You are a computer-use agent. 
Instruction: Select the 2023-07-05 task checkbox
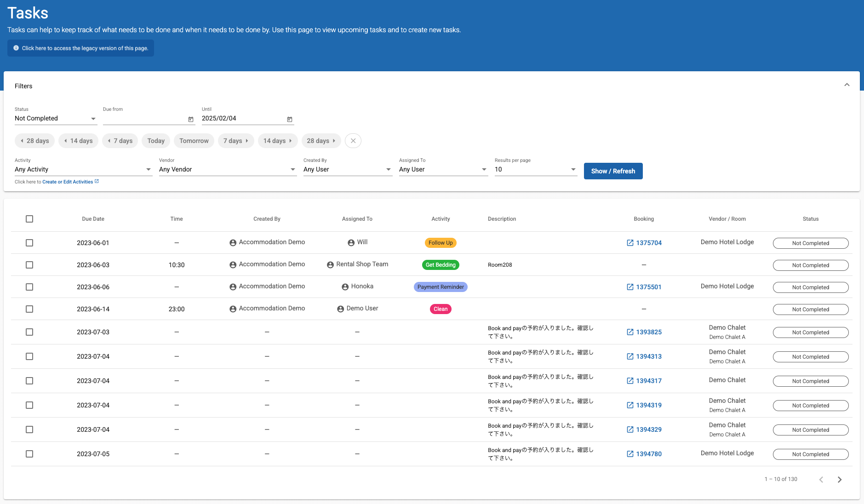coord(29,454)
